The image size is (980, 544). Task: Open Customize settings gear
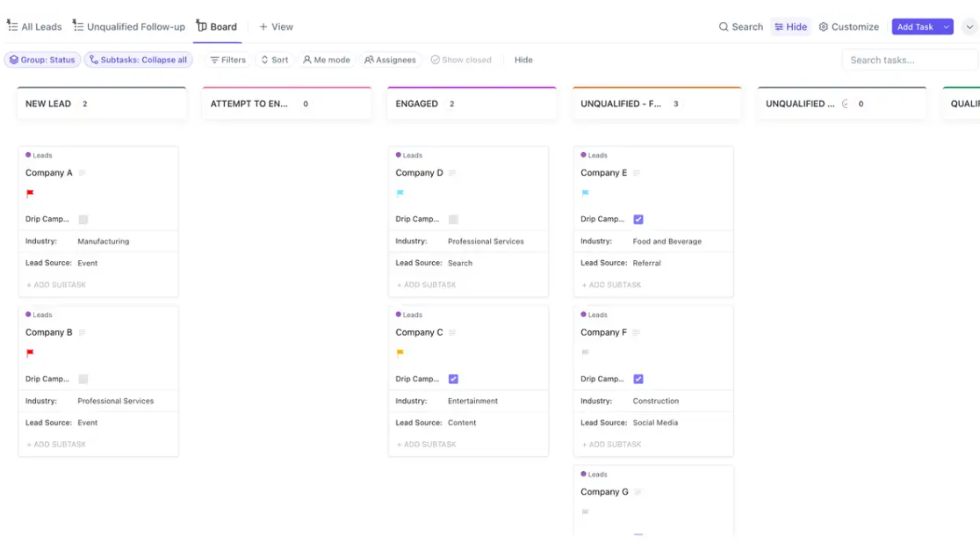click(823, 27)
